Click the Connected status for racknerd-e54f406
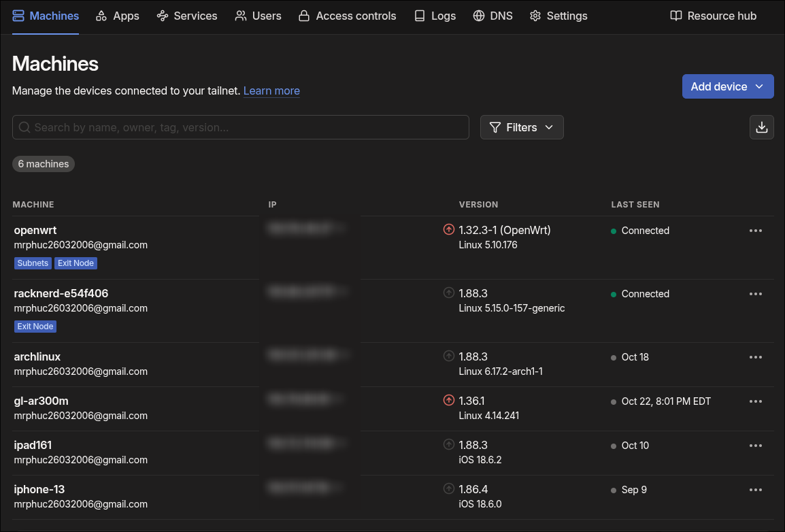 [x=646, y=294]
